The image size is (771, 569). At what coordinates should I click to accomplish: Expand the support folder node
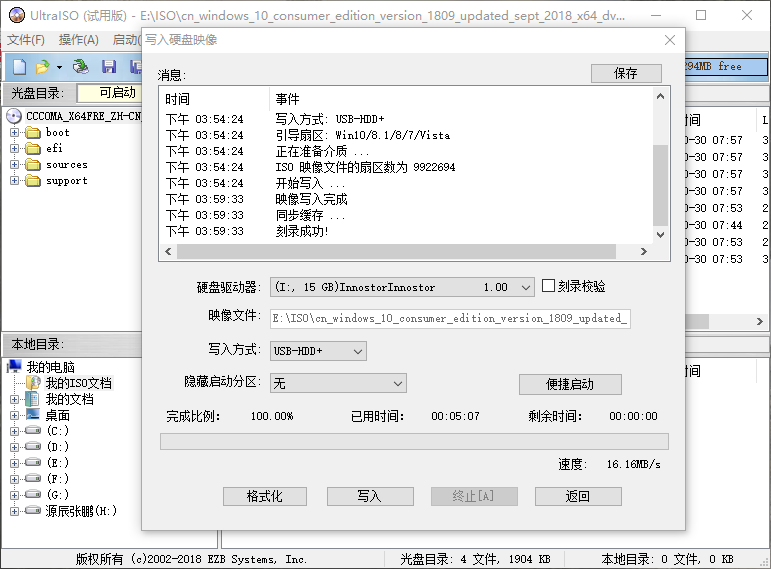(14, 180)
